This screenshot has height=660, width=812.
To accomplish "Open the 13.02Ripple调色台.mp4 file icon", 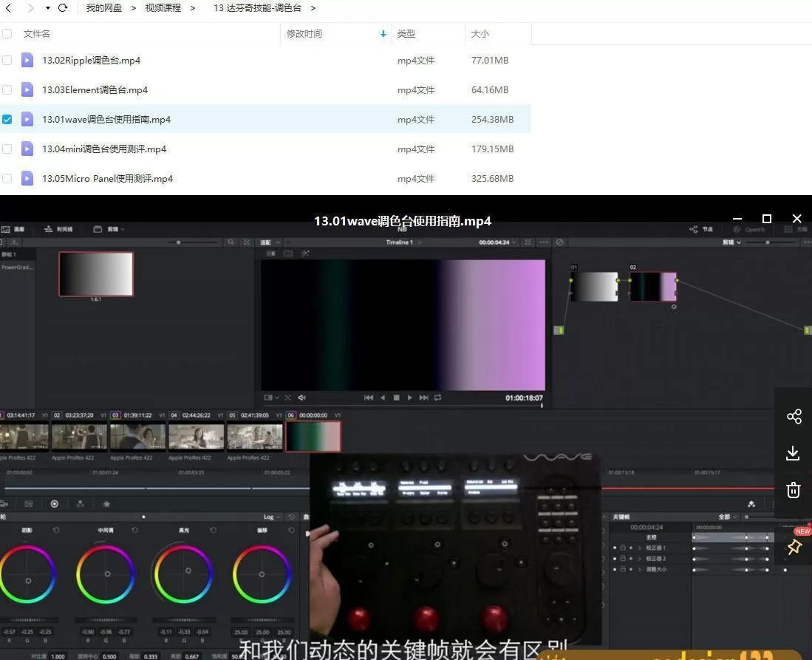I will tap(27, 61).
